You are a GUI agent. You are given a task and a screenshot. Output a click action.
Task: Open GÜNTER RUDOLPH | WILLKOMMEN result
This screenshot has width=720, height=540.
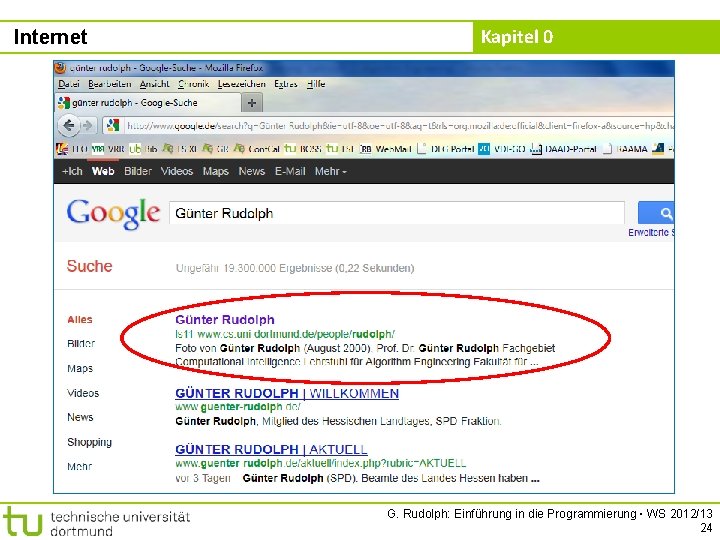pyautogui.click(x=287, y=394)
